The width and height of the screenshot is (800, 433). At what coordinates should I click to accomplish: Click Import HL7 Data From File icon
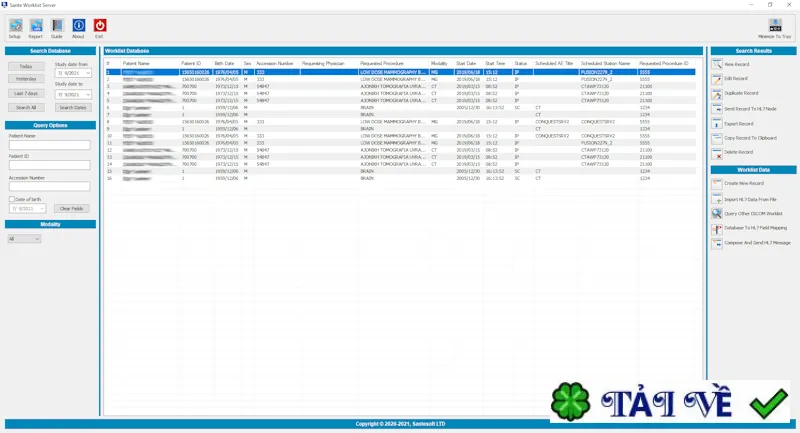[717, 199]
